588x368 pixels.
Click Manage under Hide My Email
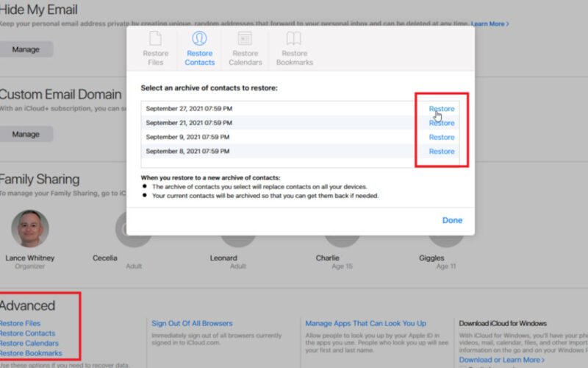[x=26, y=49]
